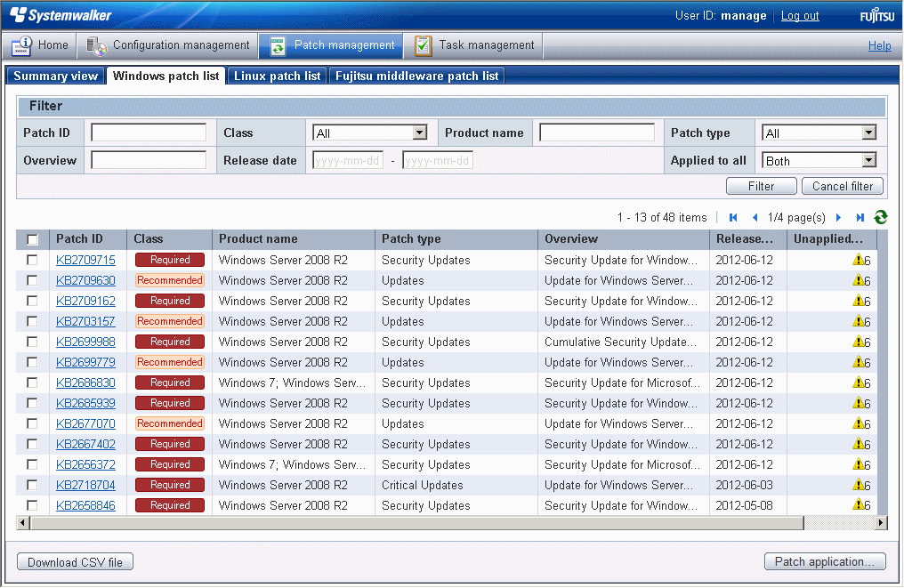
Task: Go to first page of results
Action: point(733,217)
